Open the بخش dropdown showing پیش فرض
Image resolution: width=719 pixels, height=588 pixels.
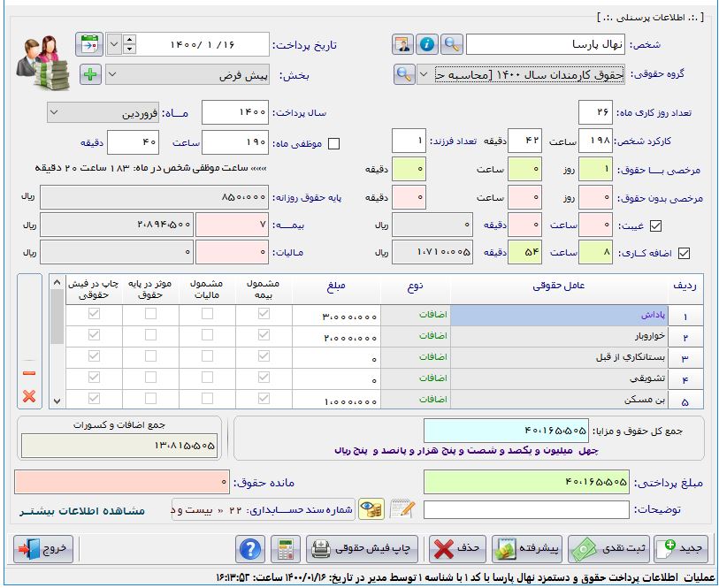point(114,75)
